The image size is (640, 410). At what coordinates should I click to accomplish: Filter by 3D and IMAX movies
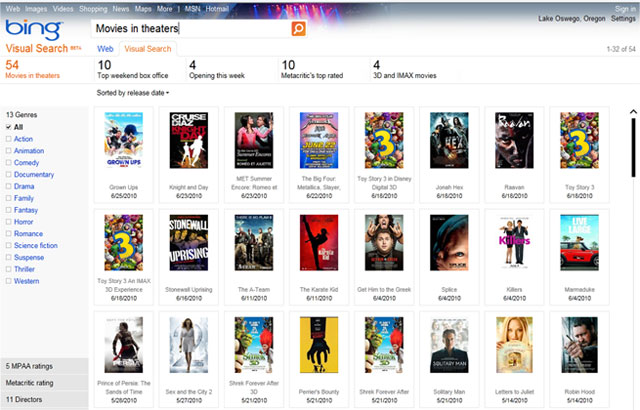(404, 69)
